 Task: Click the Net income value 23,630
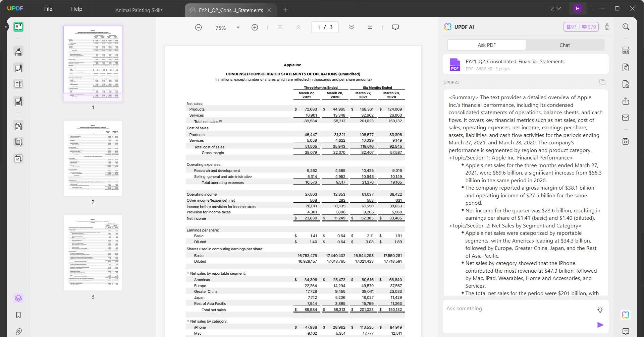(311, 218)
